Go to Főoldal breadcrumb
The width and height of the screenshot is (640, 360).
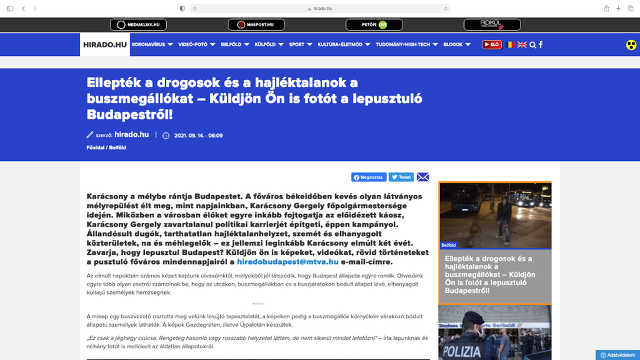coord(96,148)
